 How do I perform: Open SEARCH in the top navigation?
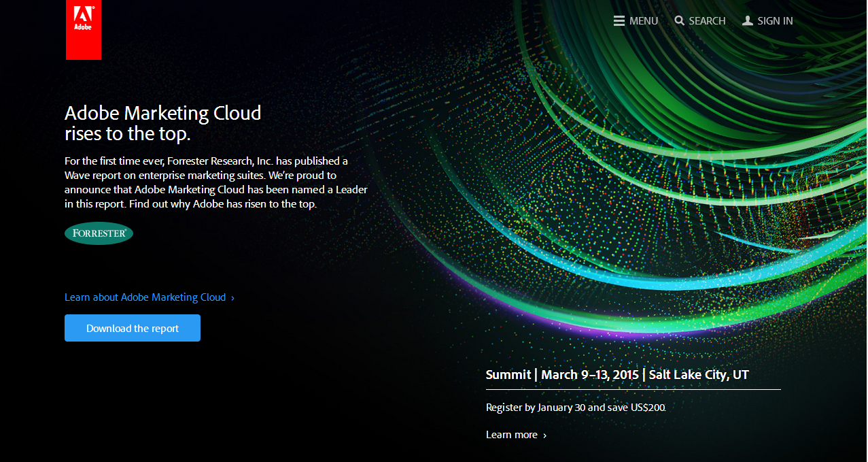[x=707, y=21]
